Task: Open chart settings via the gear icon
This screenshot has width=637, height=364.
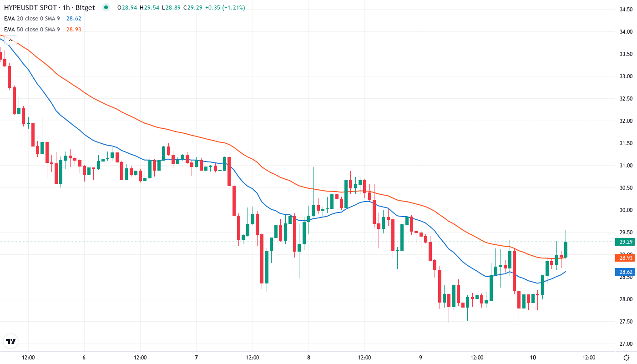Action: 626,358
